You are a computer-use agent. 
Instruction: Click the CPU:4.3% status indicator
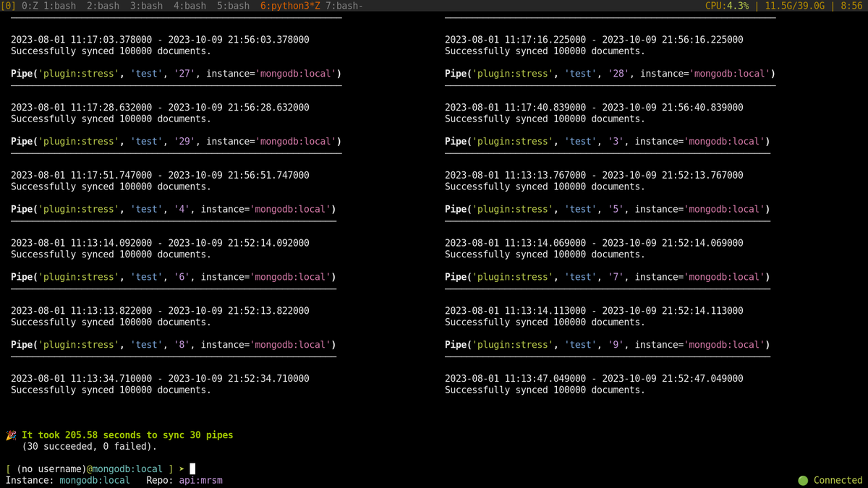pos(727,6)
